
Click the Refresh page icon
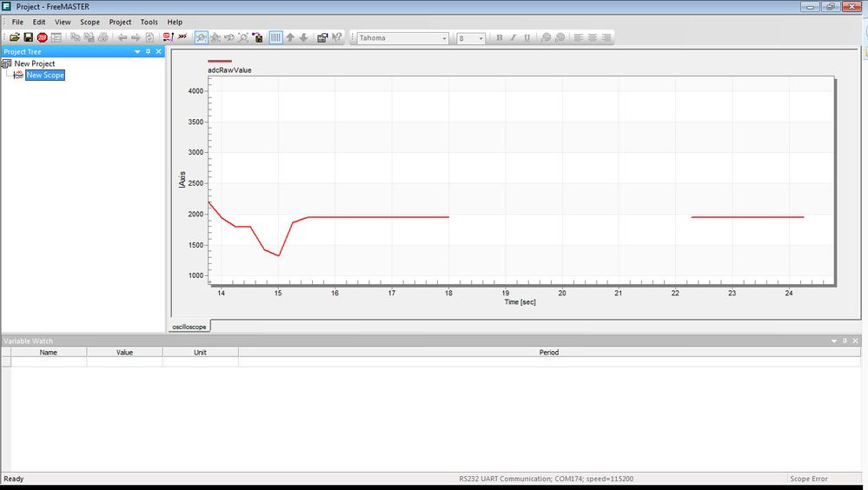pyautogui.click(x=149, y=37)
